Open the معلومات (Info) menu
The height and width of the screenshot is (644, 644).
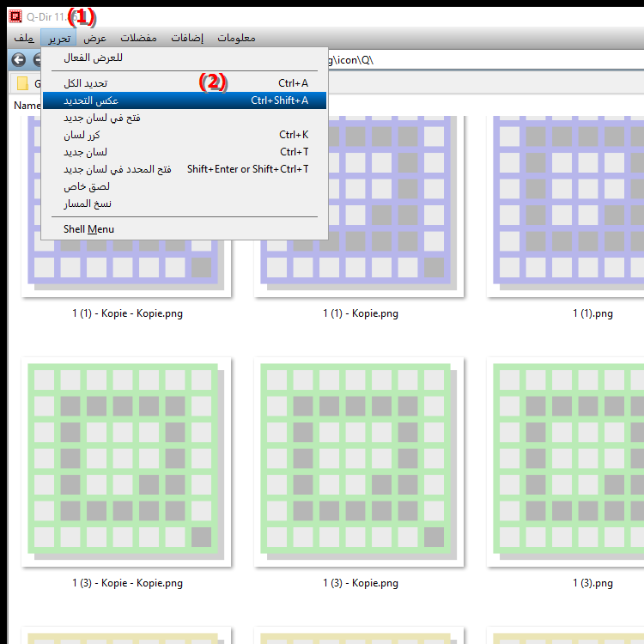click(236, 38)
